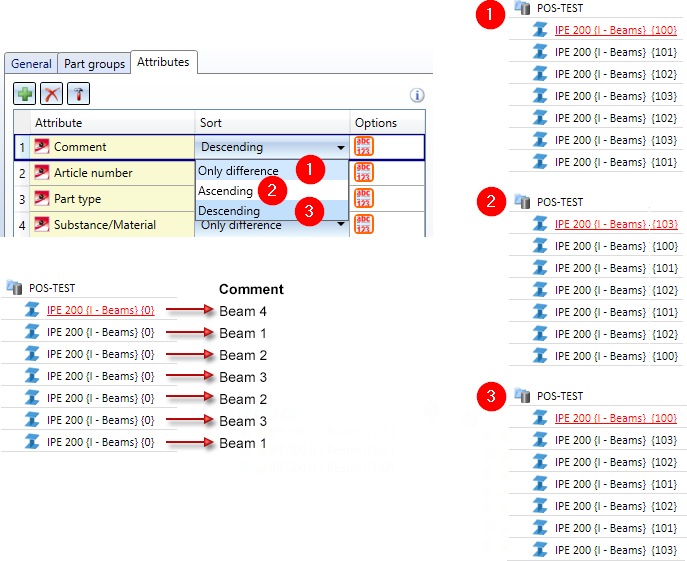The image size is (687, 561).
Task: Switch to the Part groups tab
Action: [x=94, y=64]
